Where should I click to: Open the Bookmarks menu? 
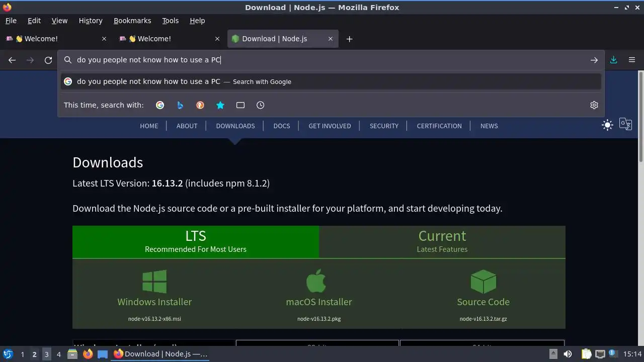[132, 21]
